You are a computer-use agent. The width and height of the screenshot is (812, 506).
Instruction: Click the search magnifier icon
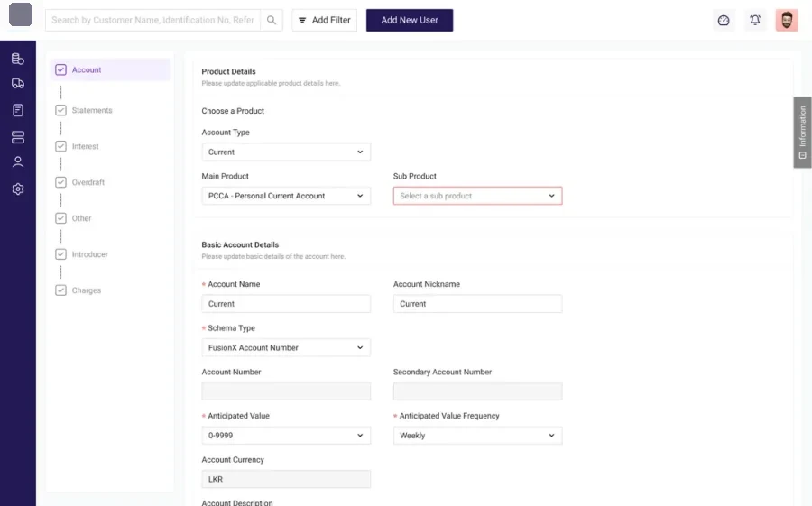(x=272, y=20)
